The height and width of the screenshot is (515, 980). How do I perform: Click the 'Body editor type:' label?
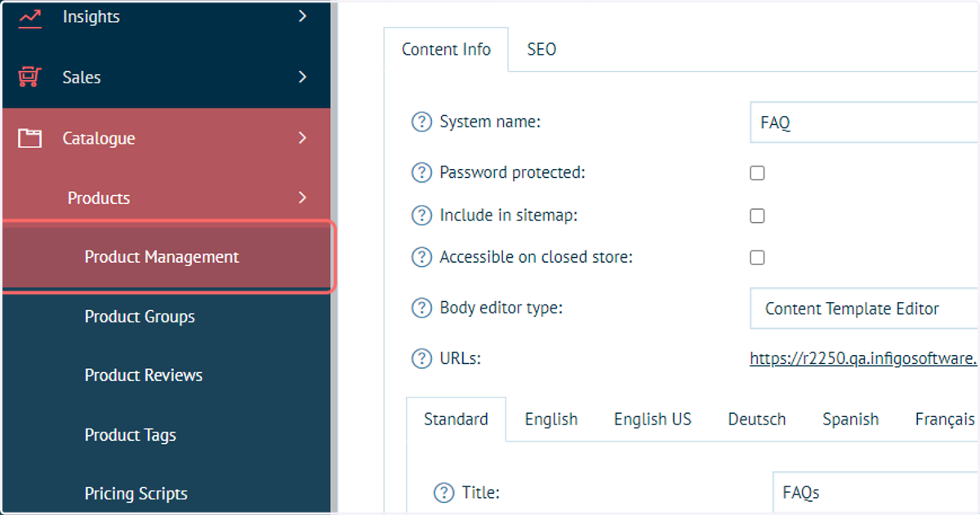pyautogui.click(x=501, y=309)
